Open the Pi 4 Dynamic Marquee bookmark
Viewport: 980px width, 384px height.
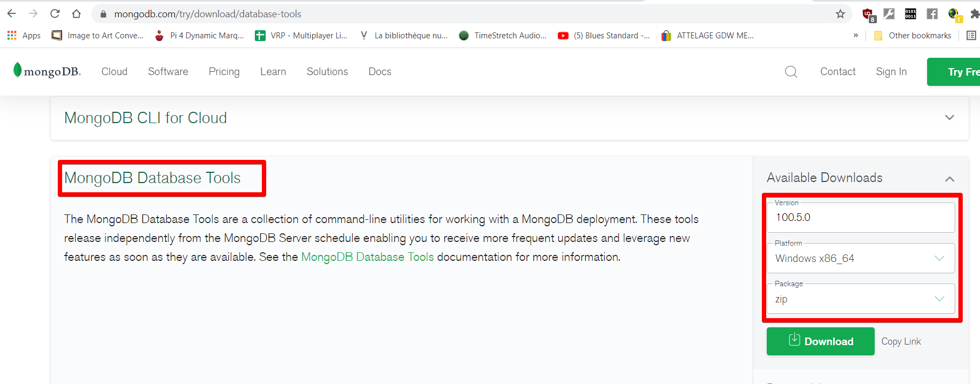[199, 36]
